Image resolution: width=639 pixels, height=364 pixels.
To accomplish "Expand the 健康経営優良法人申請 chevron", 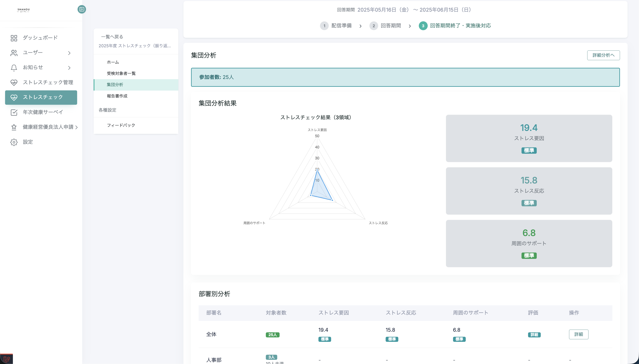I will pos(76,127).
